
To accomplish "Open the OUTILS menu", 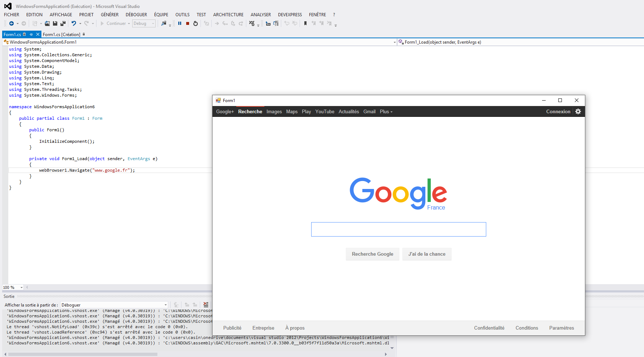I will (x=182, y=15).
